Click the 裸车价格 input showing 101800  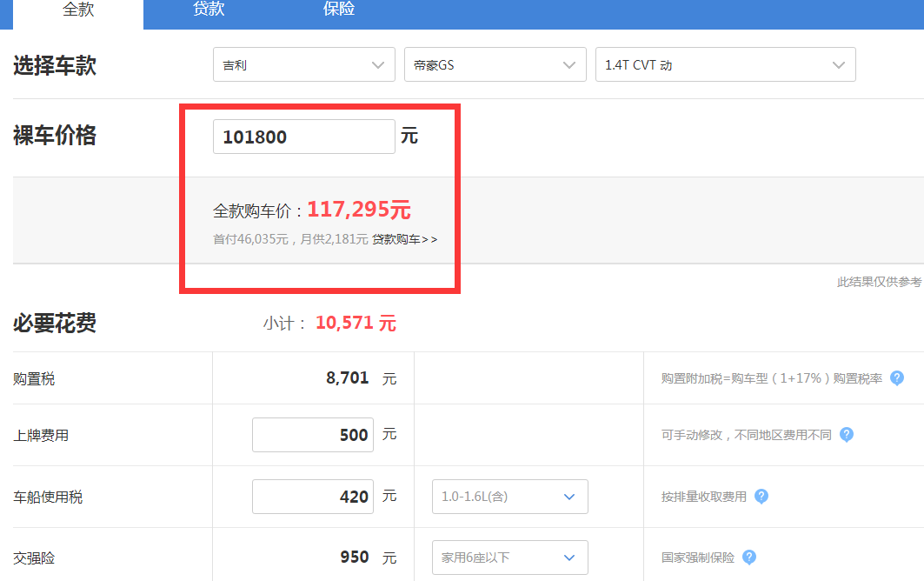[x=304, y=137]
